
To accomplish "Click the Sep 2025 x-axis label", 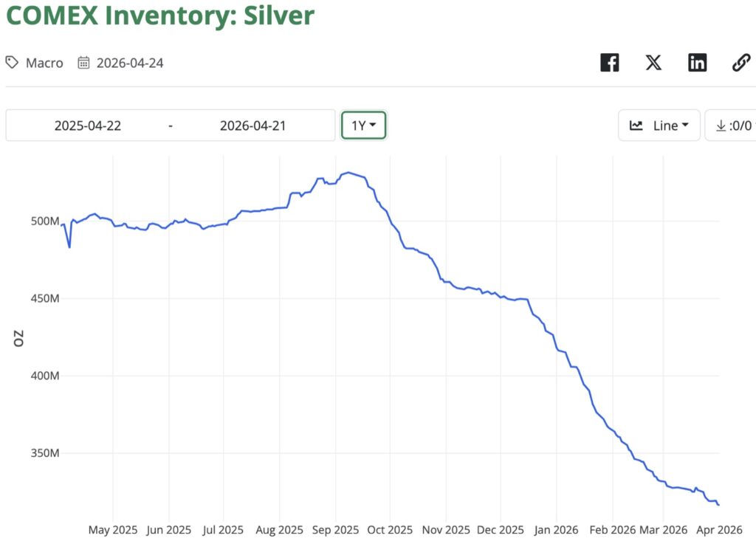I will coord(336,530).
